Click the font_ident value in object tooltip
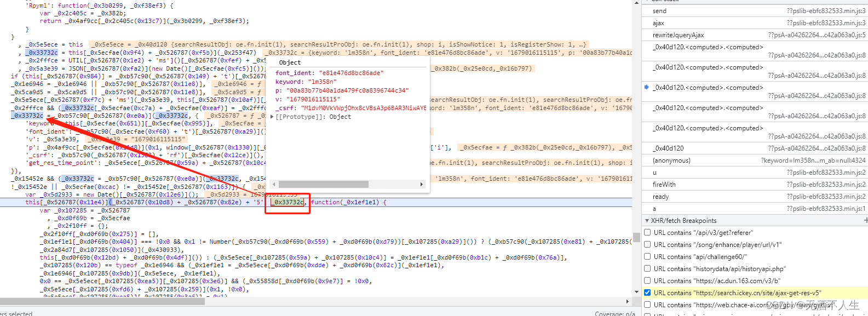 pos(352,73)
